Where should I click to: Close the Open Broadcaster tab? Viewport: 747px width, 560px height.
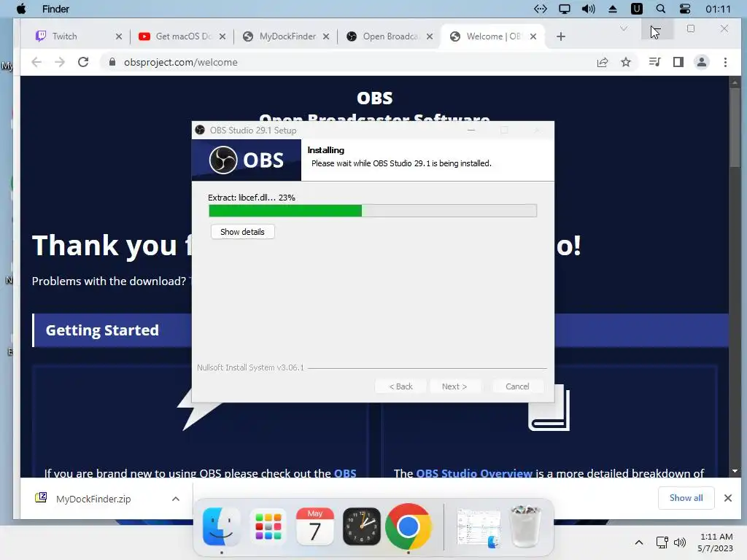click(430, 36)
